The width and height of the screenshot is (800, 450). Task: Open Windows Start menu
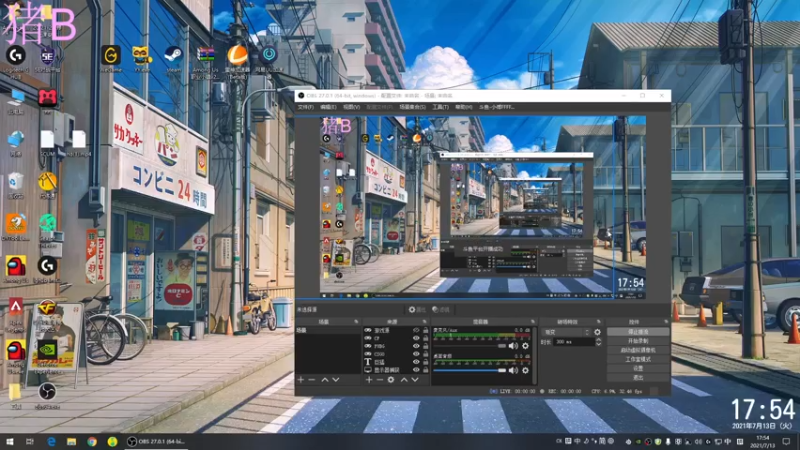[9, 441]
